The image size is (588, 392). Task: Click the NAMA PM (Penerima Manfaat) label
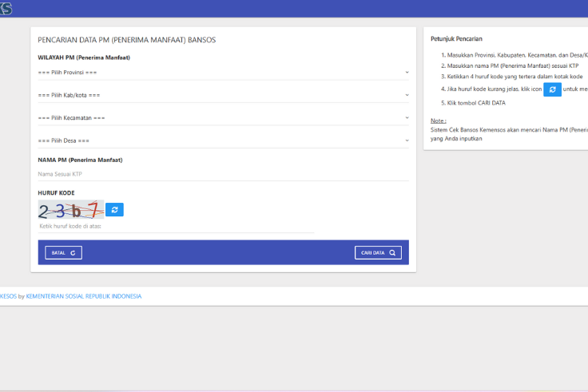pyautogui.click(x=80, y=160)
